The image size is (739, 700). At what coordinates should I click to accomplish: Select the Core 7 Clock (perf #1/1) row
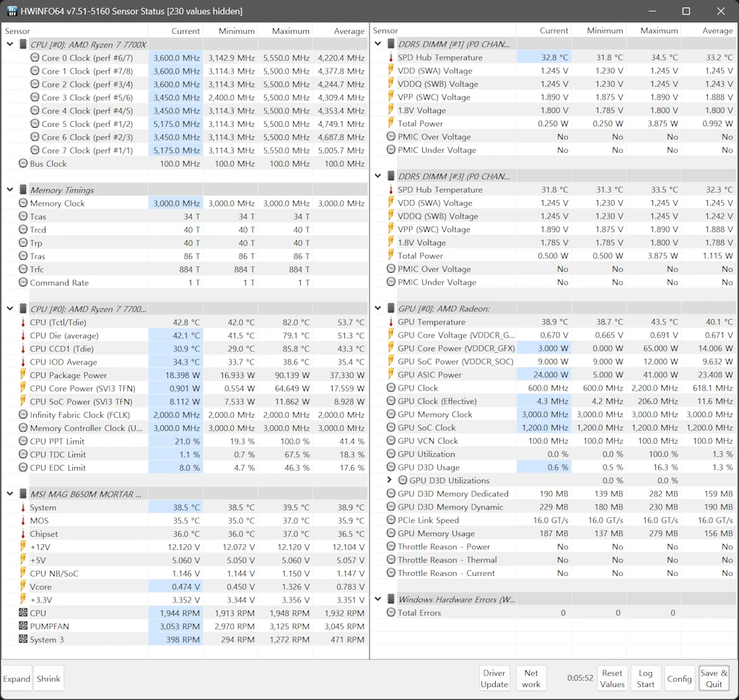point(185,150)
